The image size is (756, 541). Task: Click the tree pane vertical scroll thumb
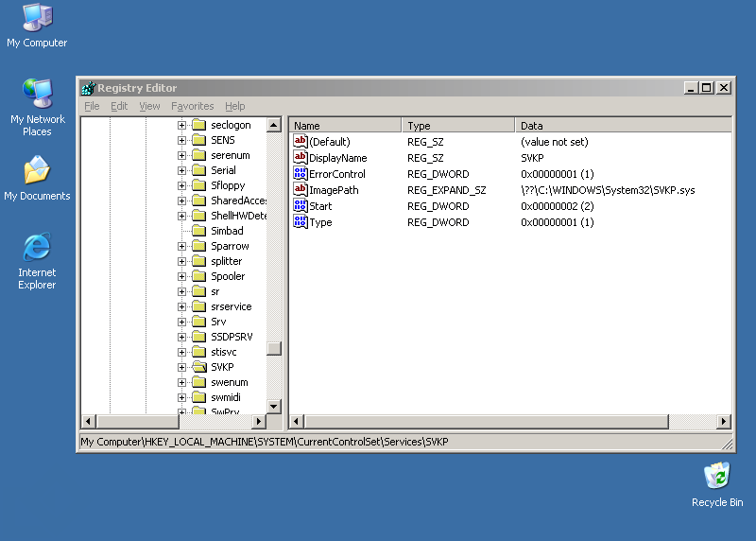[274, 348]
